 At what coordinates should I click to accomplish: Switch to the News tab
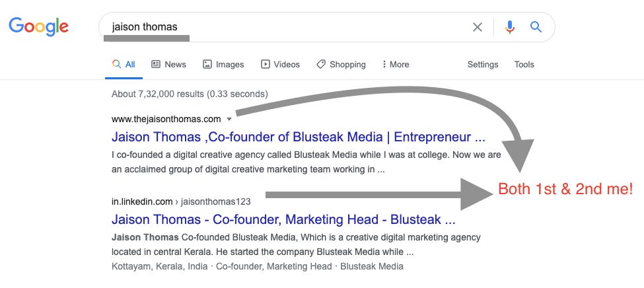[x=169, y=65]
